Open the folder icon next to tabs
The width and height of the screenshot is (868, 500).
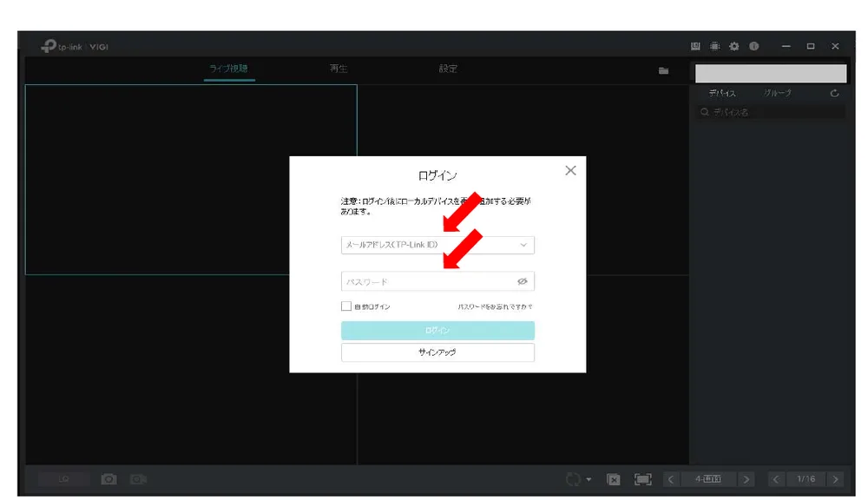pos(663,71)
